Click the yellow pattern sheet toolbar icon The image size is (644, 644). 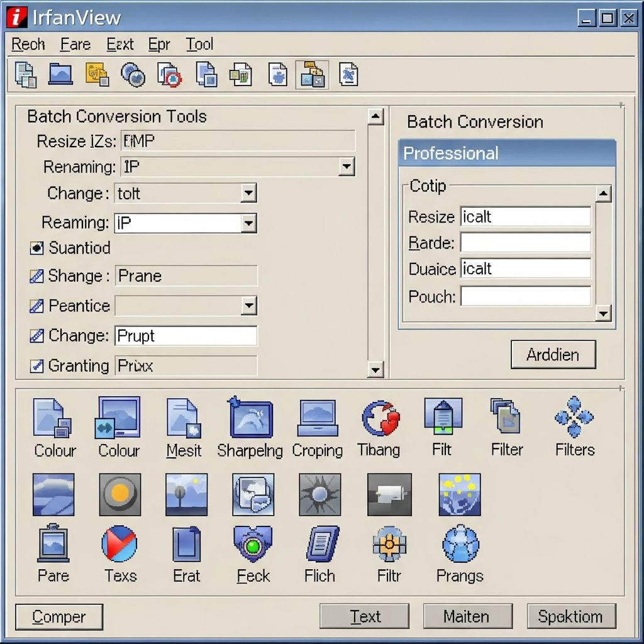click(97, 74)
